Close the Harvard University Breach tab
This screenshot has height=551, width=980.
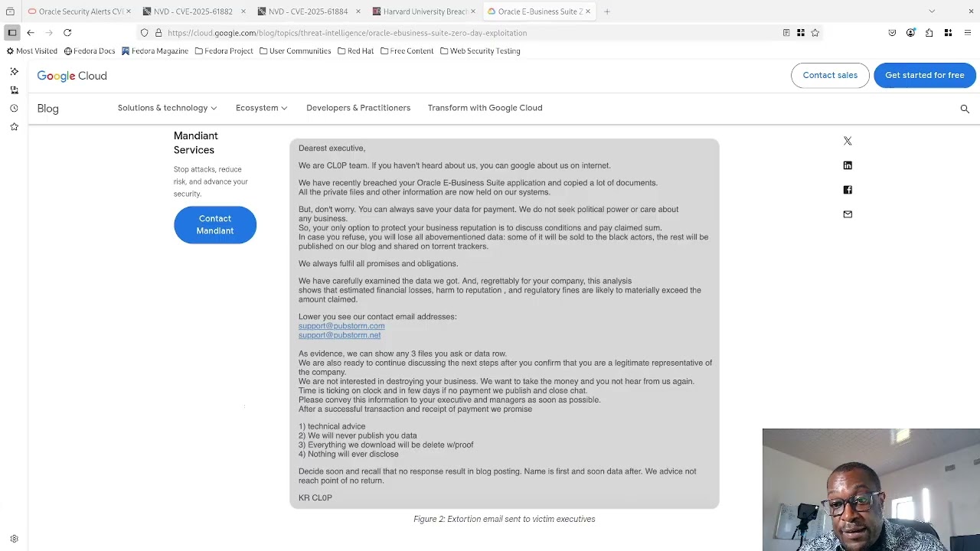(473, 11)
